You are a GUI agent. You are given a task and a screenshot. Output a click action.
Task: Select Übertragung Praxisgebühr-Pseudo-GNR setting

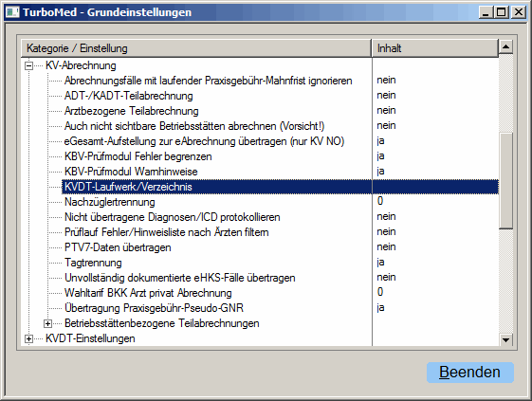click(x=154, y=308)
